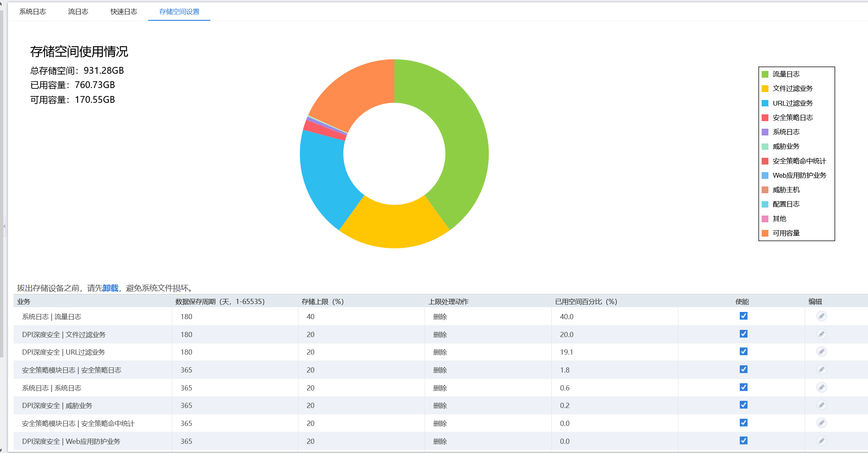Image resolution: width=868 pixels, height=453 pixels.
Task: Edit the DPI深度安全 | URL过滤业务 row
Action: tap(821, 352)
